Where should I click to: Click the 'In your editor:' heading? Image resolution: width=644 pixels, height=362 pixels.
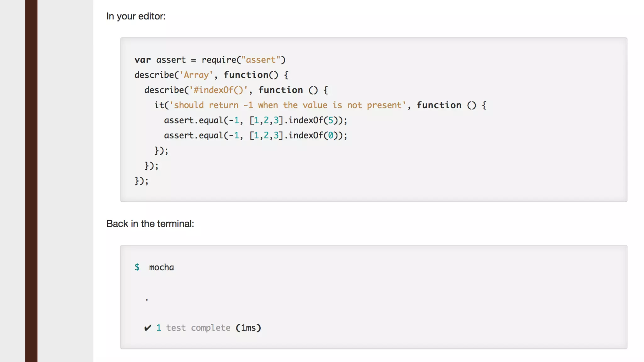pyautogui.click(x=136, y=16)
